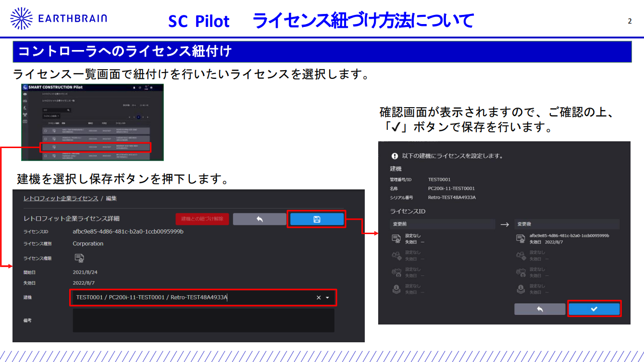Image resolution: width=644 pixels, height=362 pixels.
Task: Click the 変更後 license icon beside afbc9e85 ID
Action: 521,238
